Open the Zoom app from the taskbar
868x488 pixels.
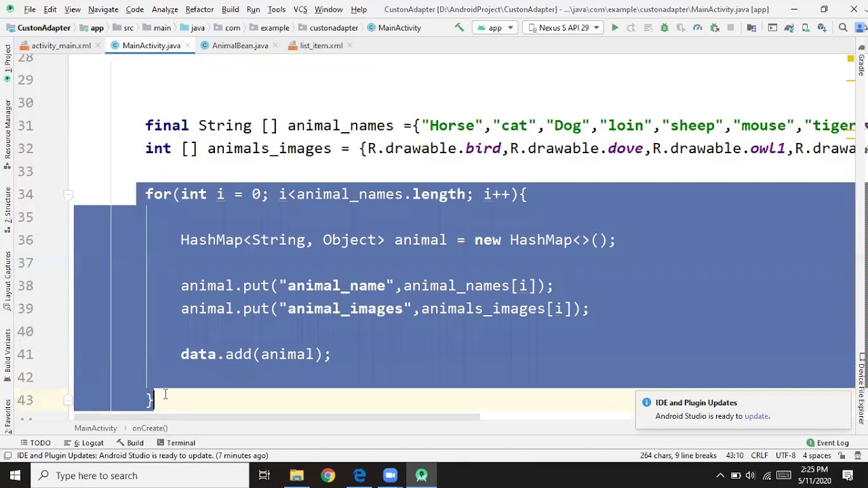pos(390,476)
